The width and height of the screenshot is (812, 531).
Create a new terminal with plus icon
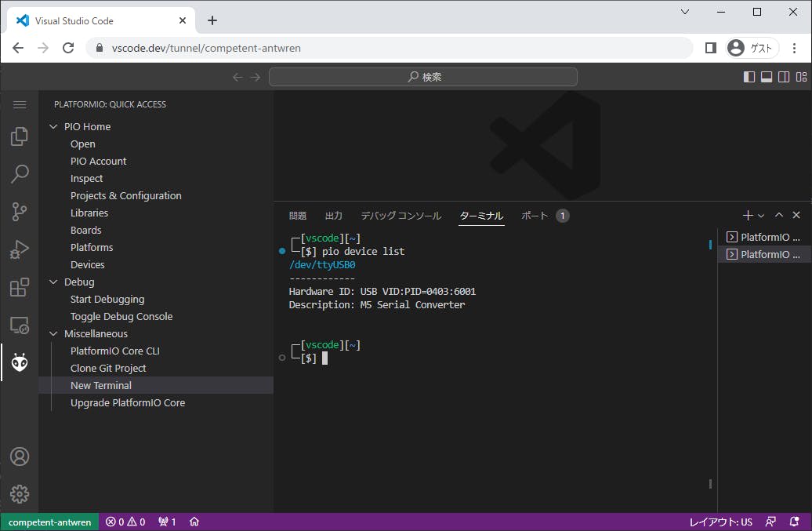(x=747, y=215)
